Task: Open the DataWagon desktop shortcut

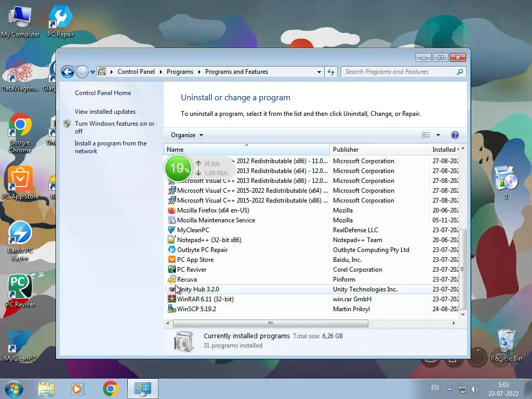Action: 20,75
